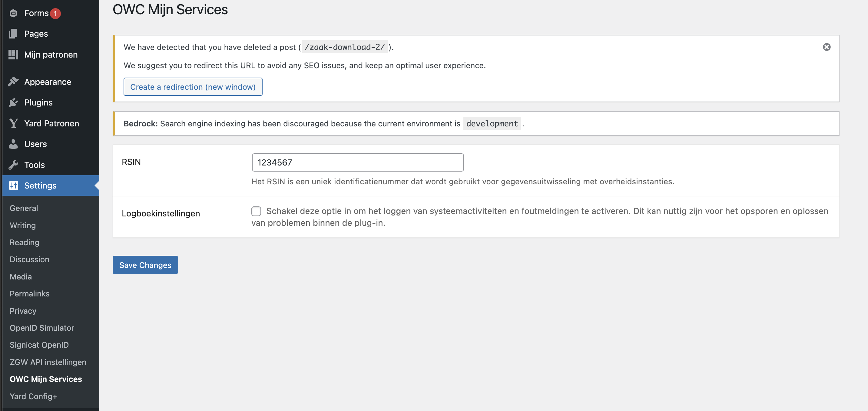Enable the Logboekinstellingen logging checkbox
The width and height of the screenshot is (868, 411).
click(256, 211)
